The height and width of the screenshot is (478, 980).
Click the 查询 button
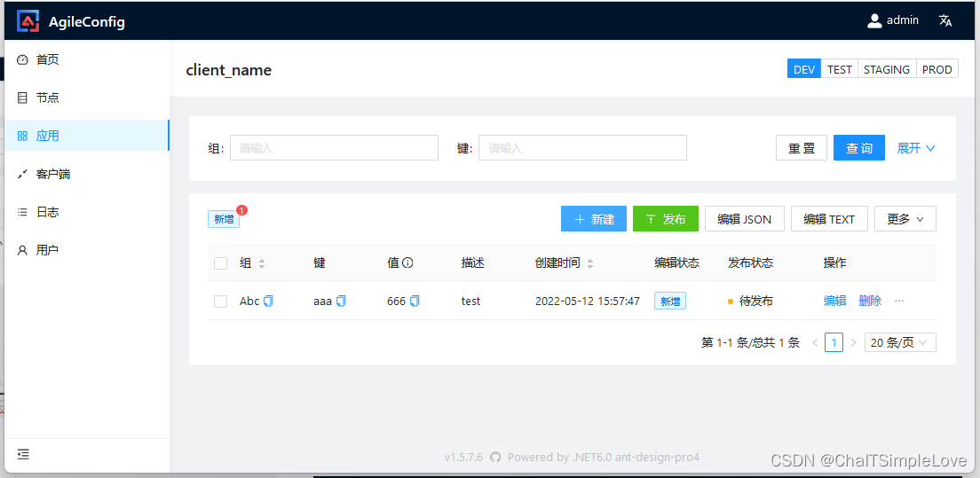click(x=858, y=148)
